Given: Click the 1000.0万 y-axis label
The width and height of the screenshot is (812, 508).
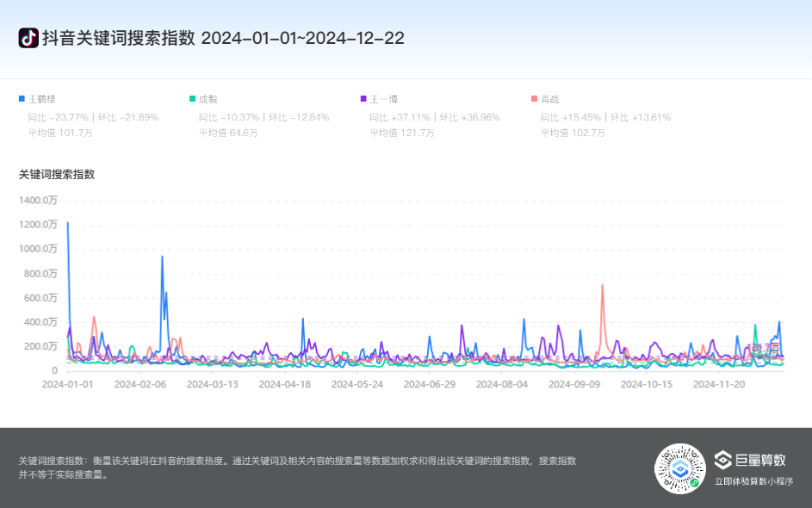Looking at the screenshot, I should [38, 249].
